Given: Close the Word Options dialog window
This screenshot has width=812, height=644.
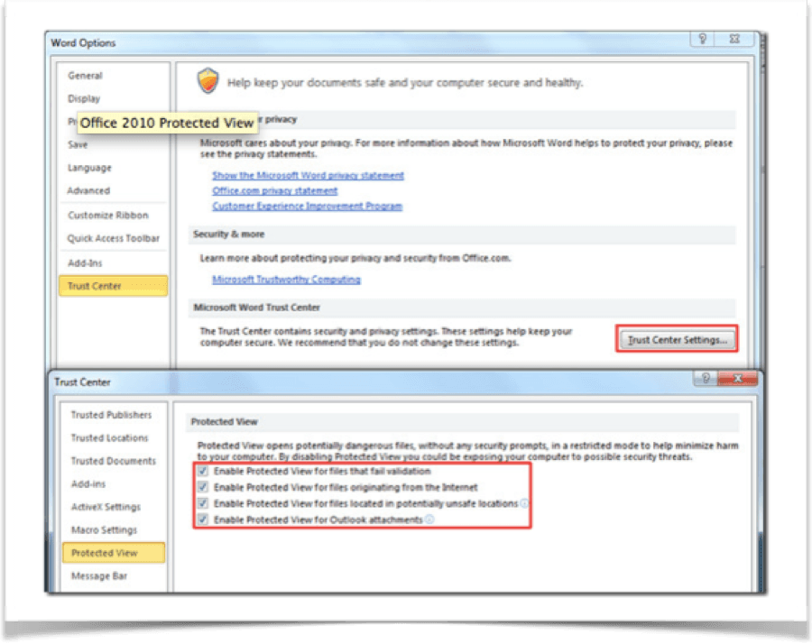Looking at the screenshot, I should [x=734, y=39].
